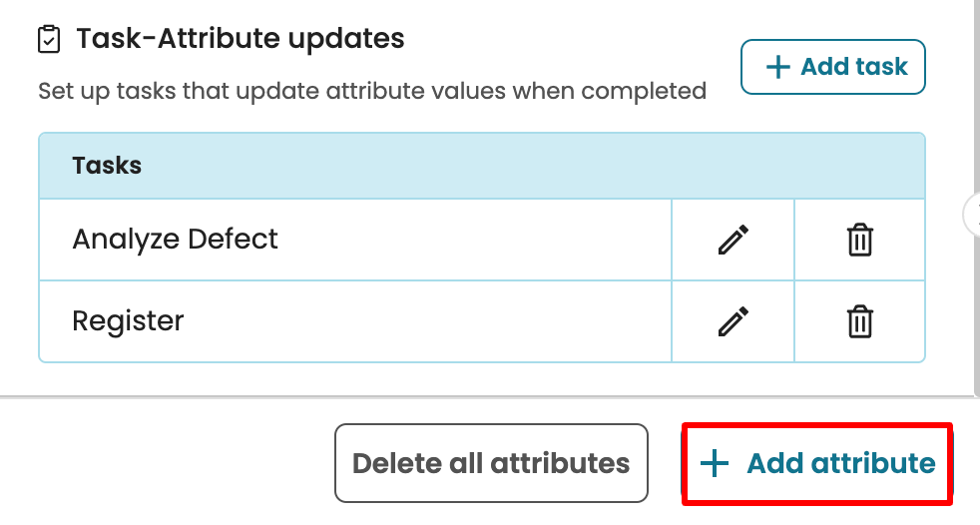Click the Task-Attribute updates heading
Image resolution: width=980 pixels, height=525 pixels.
[x=241, y=39]
